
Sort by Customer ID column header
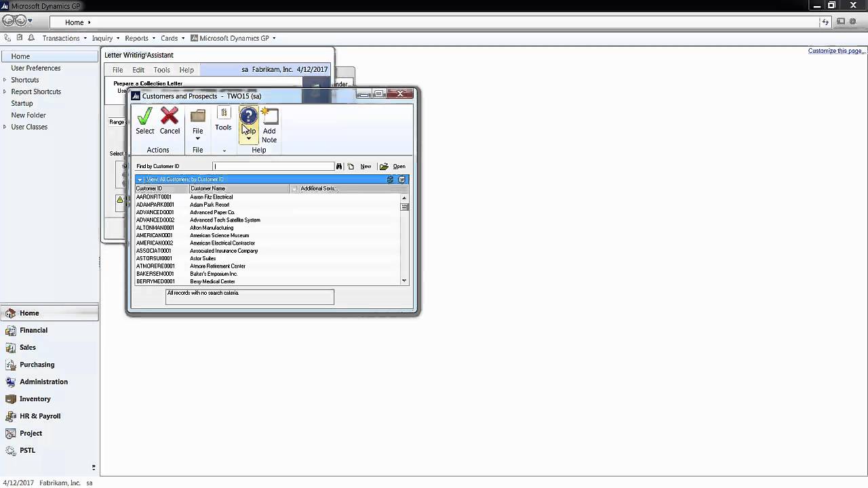click(x=161, y=188)
